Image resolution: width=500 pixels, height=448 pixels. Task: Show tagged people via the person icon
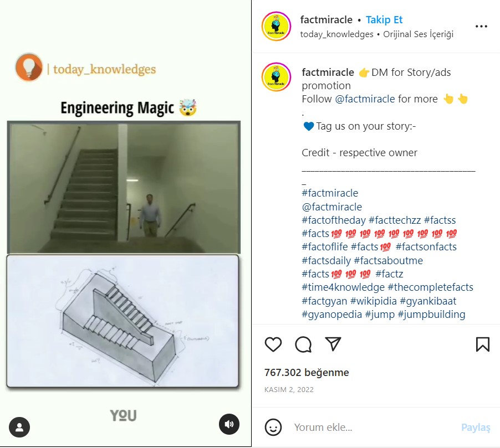(x=19, y=427)
